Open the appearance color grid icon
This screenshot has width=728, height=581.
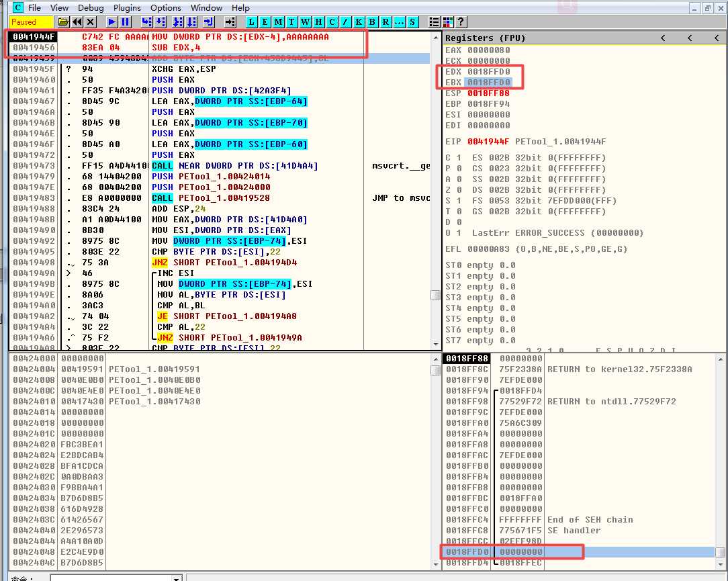tap(448, 22)
